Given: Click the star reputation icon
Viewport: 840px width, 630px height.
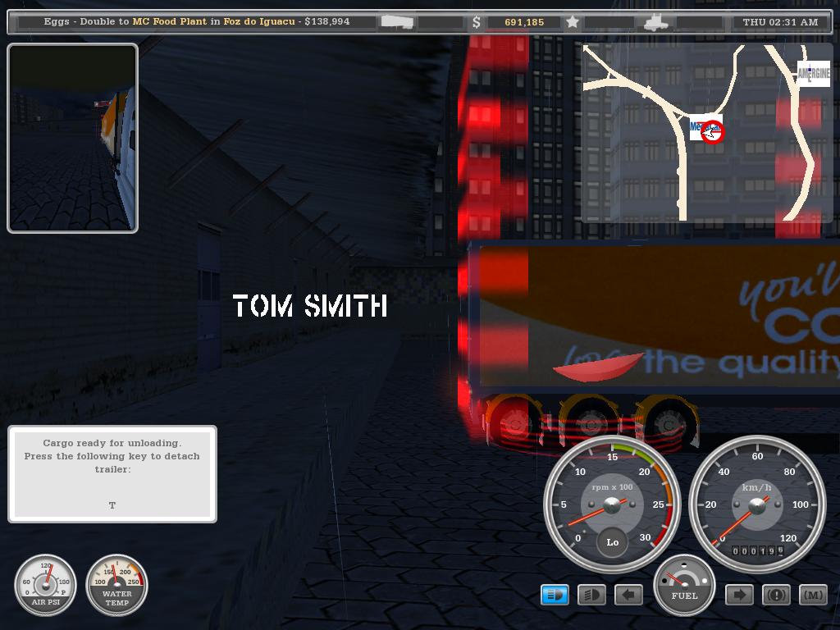Looking at the screenshot, I should pyautogui.click(x=572, y=22).
